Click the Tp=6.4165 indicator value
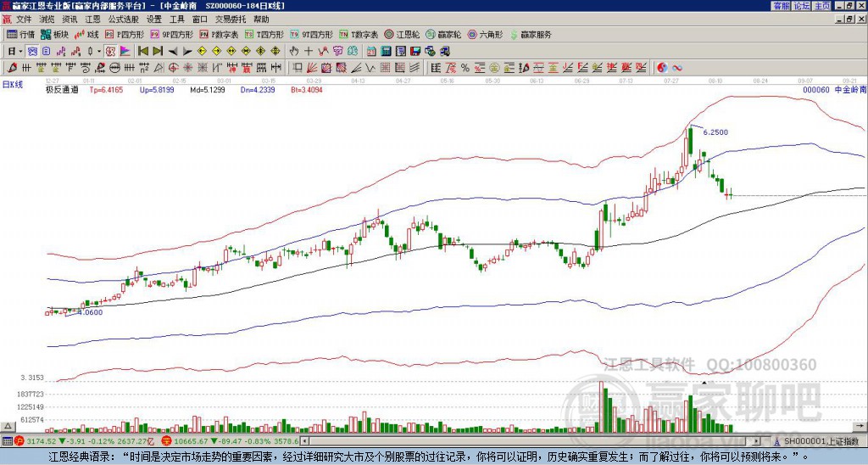The image size is (868, 465). click(106, 89)
